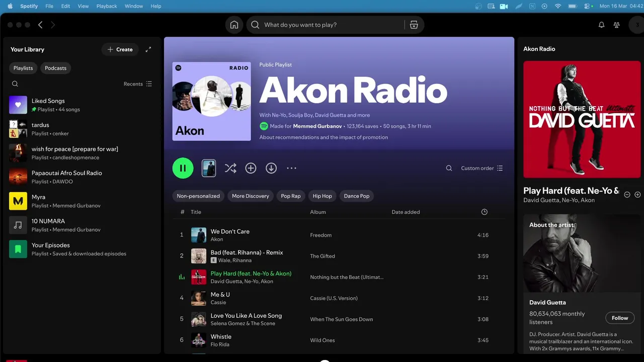
Task: Navigate forward with the right arrow
Action: pyautogui.click(x=53, y=25)
